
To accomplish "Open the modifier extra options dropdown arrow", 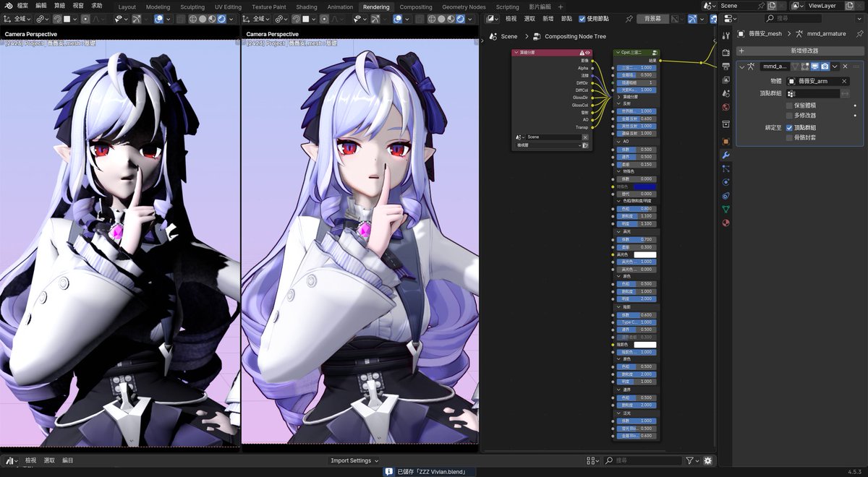I will [x=835, y=66].
